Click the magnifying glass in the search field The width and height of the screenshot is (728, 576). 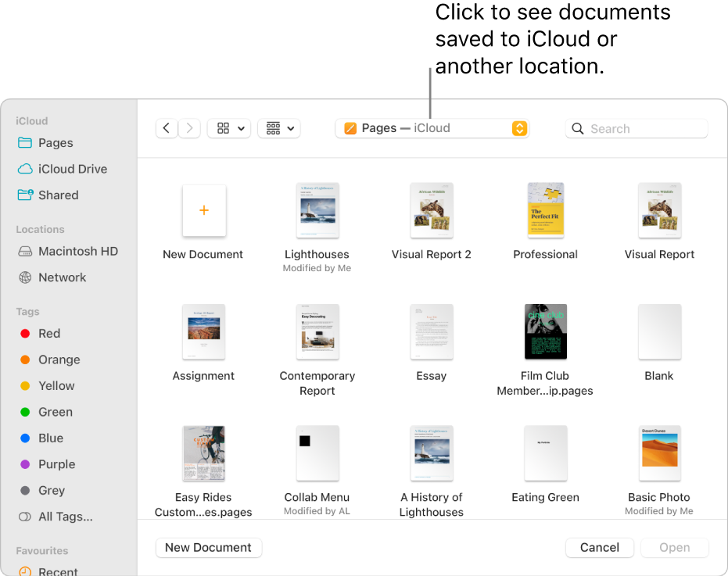577,128
